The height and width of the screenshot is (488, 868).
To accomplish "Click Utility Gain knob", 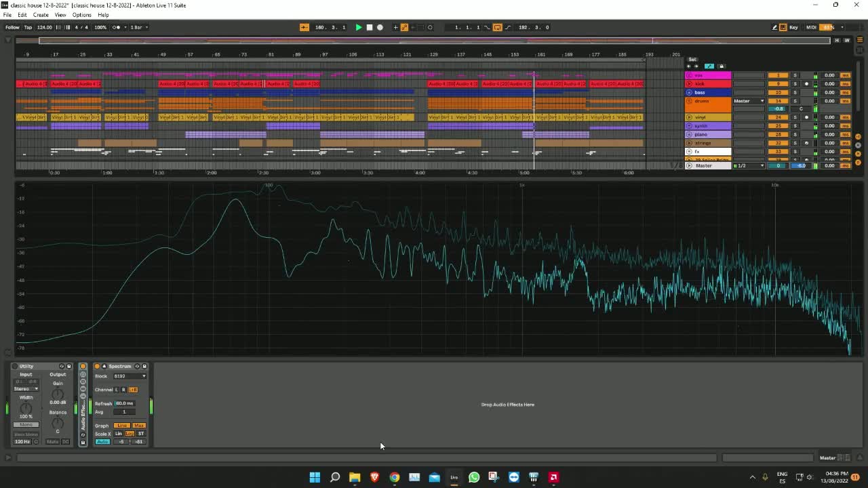I will tap(58, 394).
